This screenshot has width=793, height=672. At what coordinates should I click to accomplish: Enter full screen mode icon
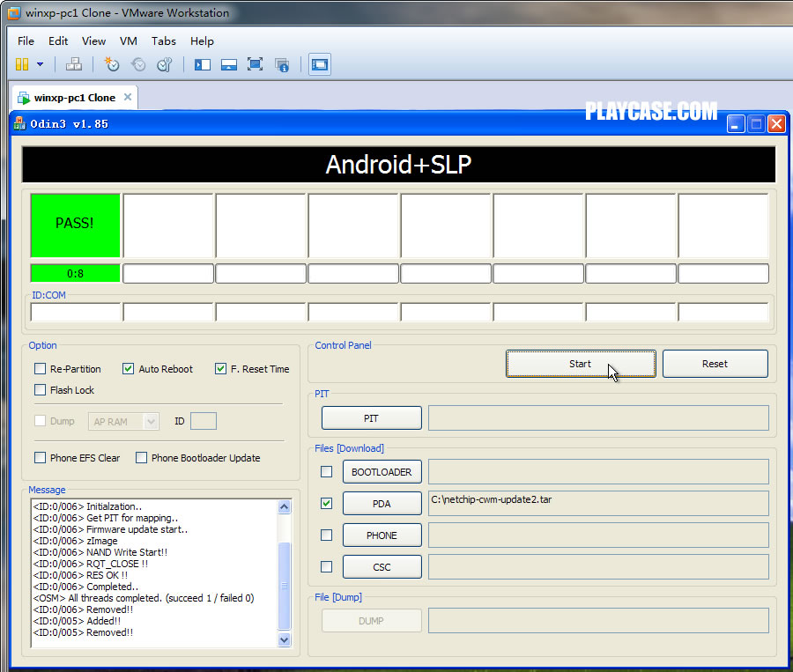(x=255, y=64)
